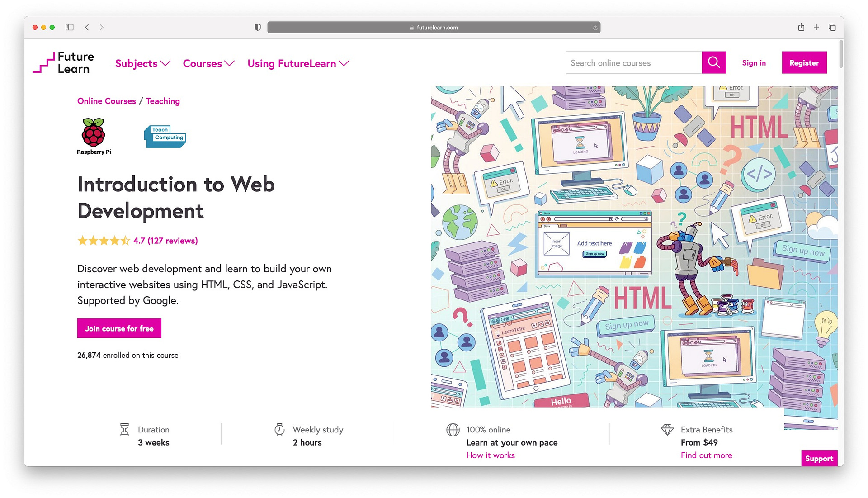The height and width of the screenshot is (498, 868).
Task: Click the browser back navigation arrow icon
Action: 88,28
